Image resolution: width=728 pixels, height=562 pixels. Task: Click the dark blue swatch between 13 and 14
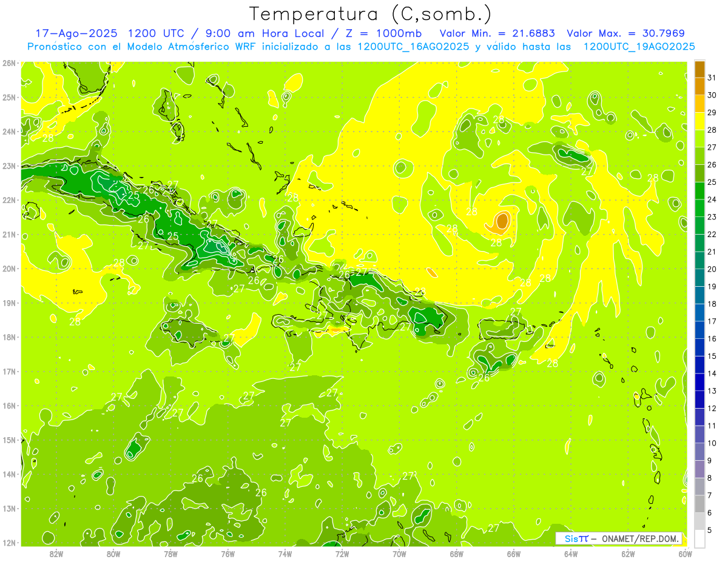699,382
